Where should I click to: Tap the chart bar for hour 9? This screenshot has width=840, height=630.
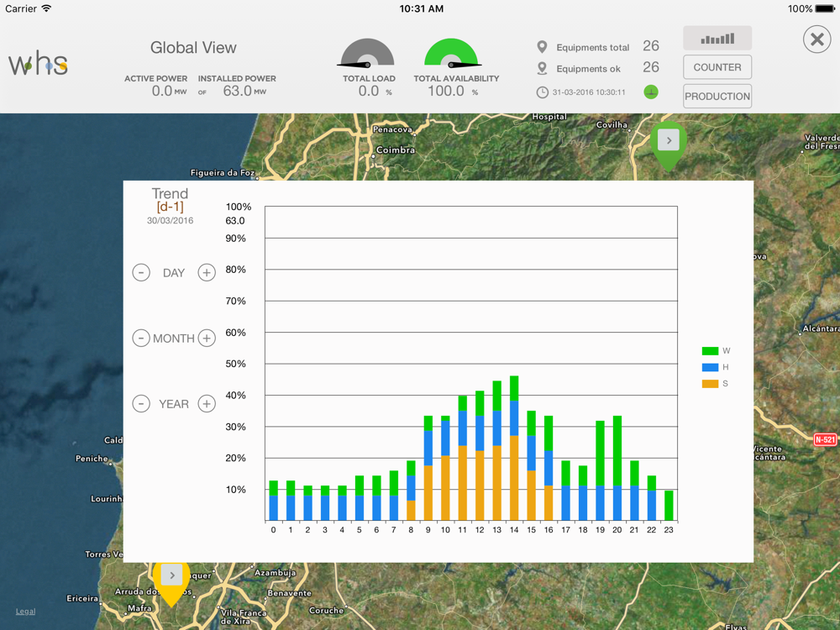pos(428,468)
